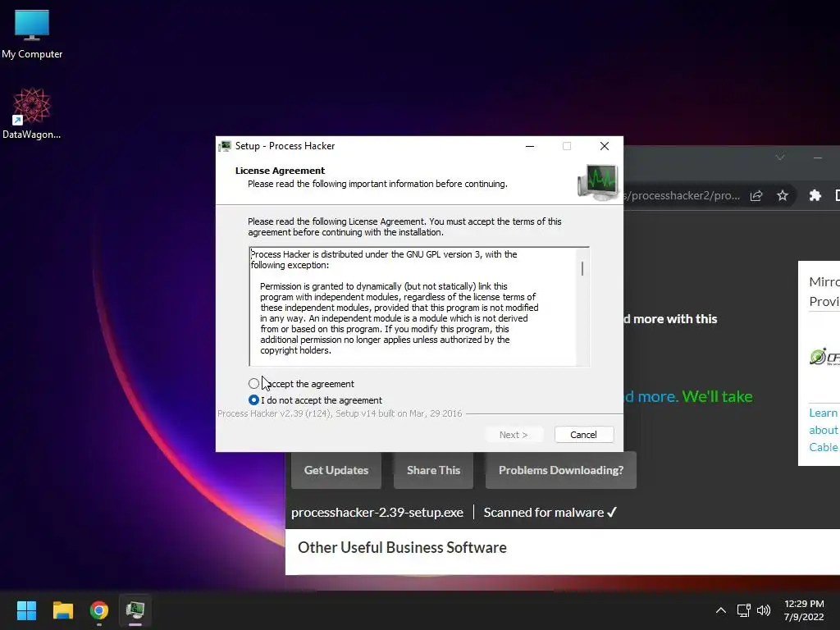Open the DataWagon desktop shortcut

[x=32, y=113]
